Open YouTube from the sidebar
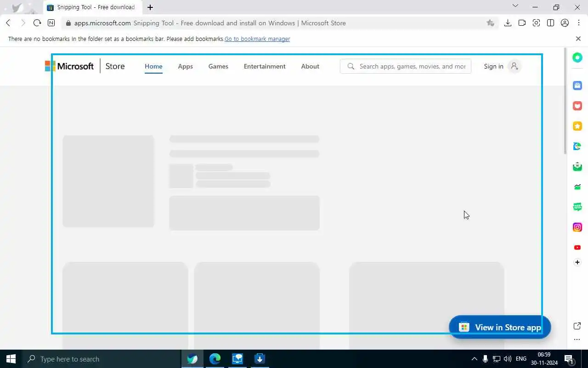Image resolution: width=588 pixels, height=368 pixels. (x=577, y=247)
